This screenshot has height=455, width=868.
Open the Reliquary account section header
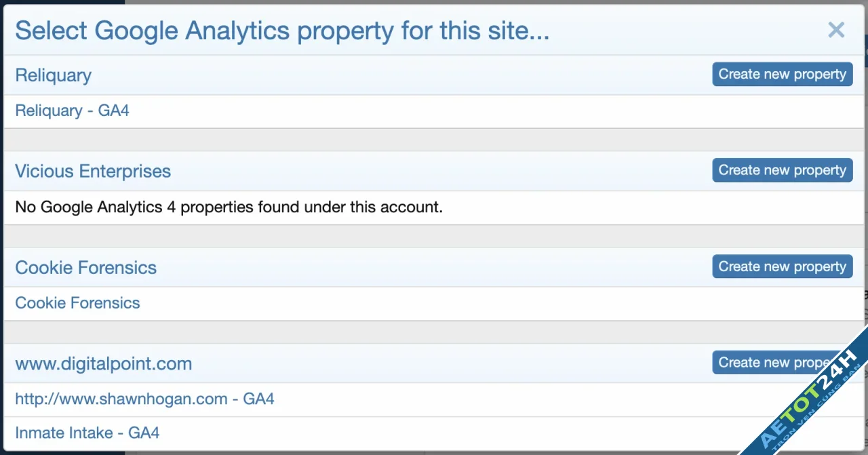tap(53, 75)
